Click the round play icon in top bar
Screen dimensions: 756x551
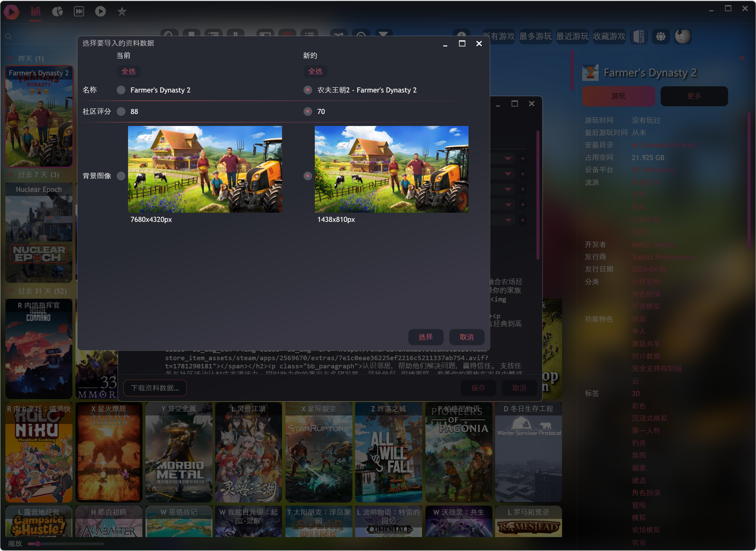click(100, 12)
